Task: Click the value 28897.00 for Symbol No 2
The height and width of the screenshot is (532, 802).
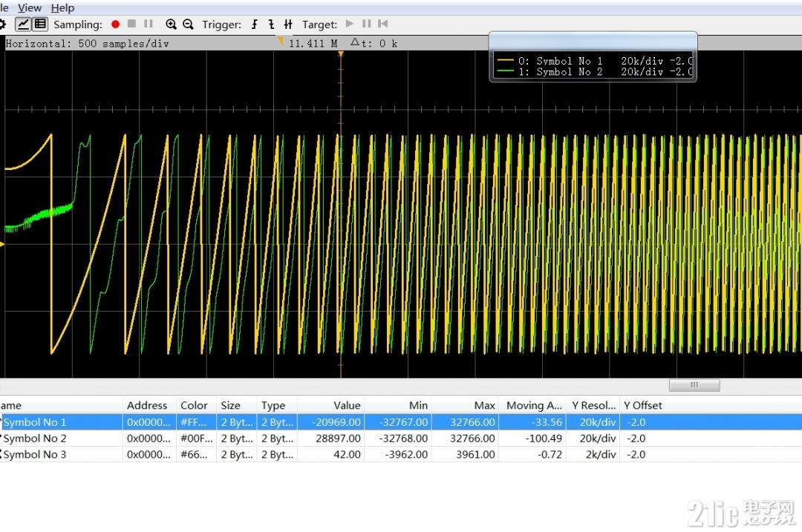Action: click(338, 439)
